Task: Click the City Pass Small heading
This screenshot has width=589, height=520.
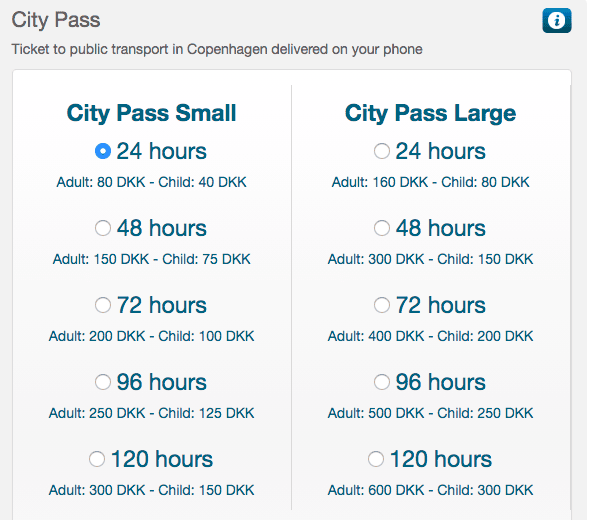Action: tap(151, 113)
